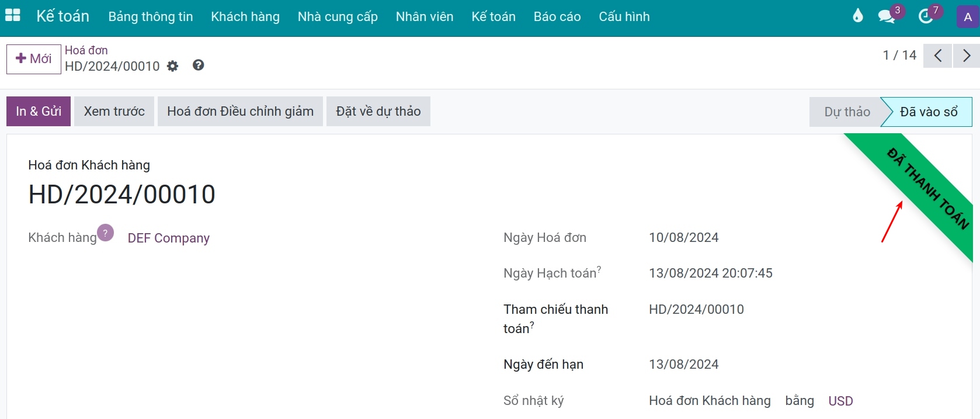Go to the previous record arrow
The height and width of the screenshot is (419, 980).
point(937,56)
